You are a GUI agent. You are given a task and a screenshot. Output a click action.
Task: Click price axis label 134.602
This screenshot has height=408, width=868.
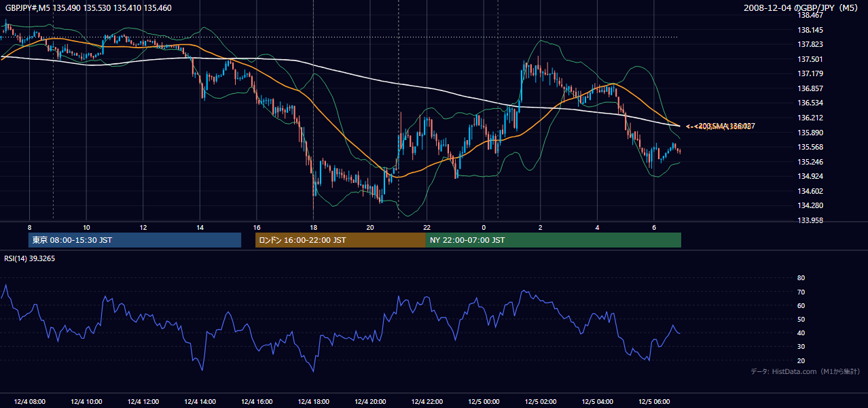810,191
